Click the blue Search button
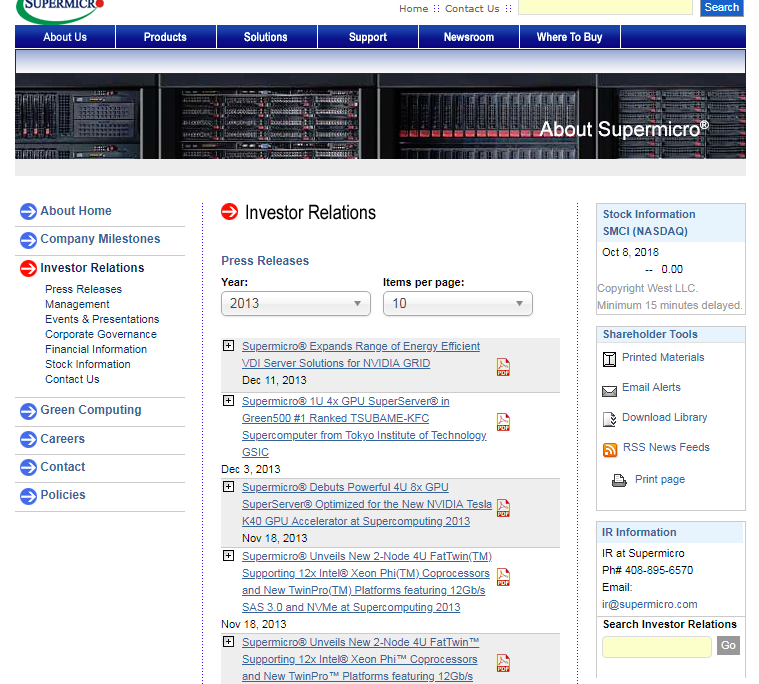This screenshot has height=684, width=759. click(721, 8)
